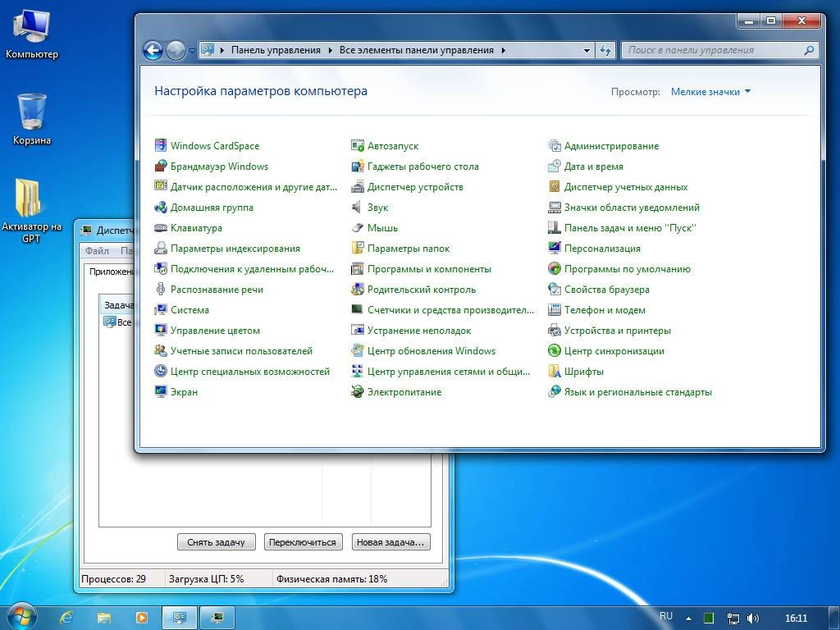Click the Поиск в панели управления search field
Image resolution: width=840 pixels, height=630 pixels.
click(x=720, y=50)
